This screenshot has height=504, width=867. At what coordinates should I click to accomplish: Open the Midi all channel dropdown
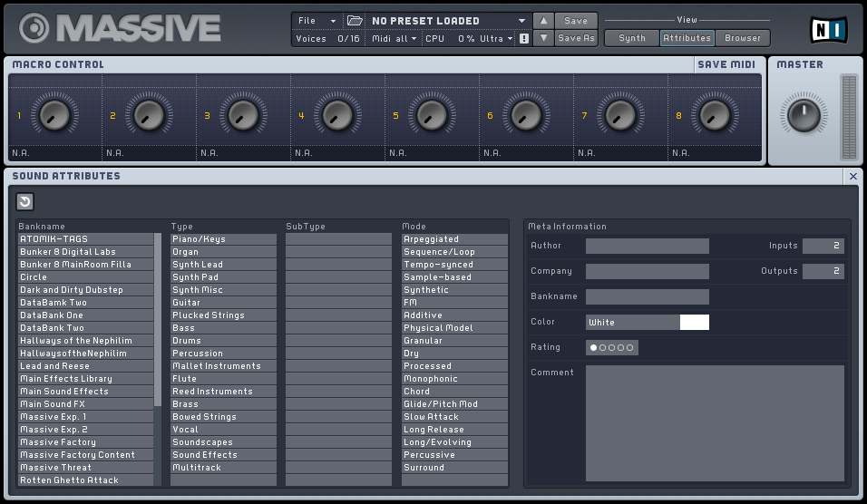[x=395, y=39]
